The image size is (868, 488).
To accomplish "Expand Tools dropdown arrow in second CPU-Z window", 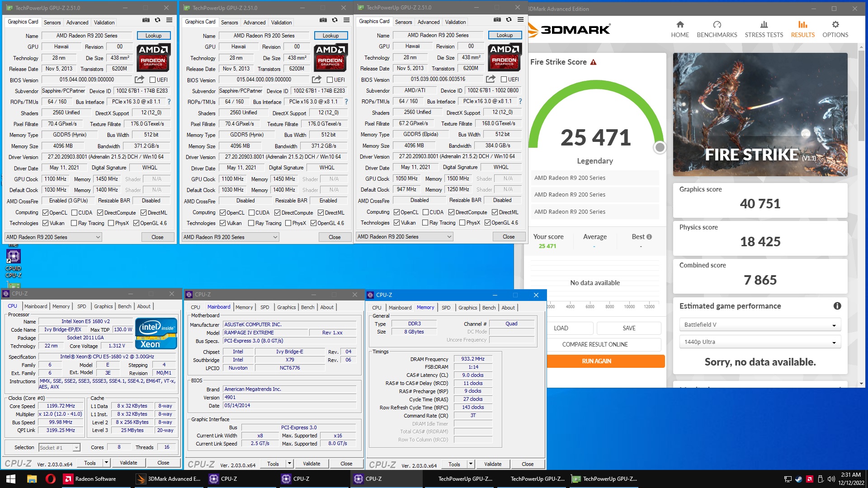I will click(x=289, y=464).
